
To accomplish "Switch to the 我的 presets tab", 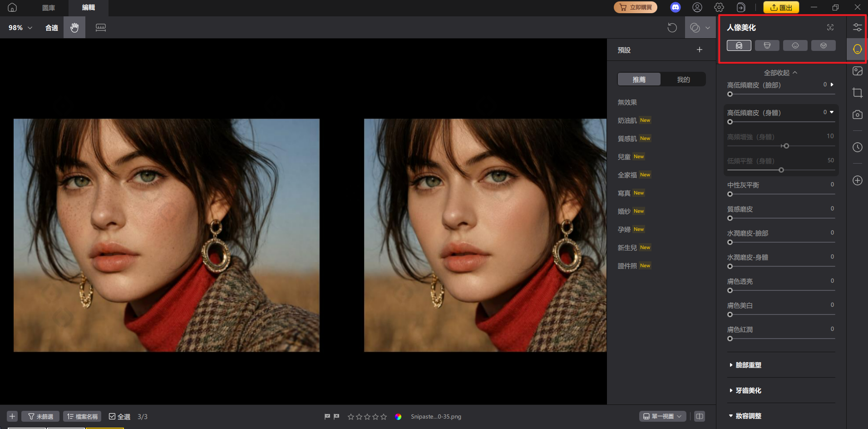I will point(683,80).
